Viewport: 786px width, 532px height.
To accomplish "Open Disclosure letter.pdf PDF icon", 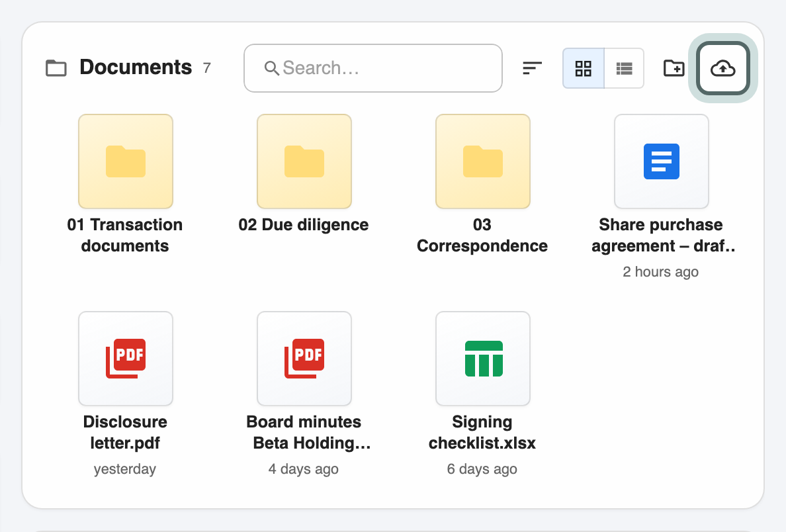I will pyautogui.click(x=126, y=359).
